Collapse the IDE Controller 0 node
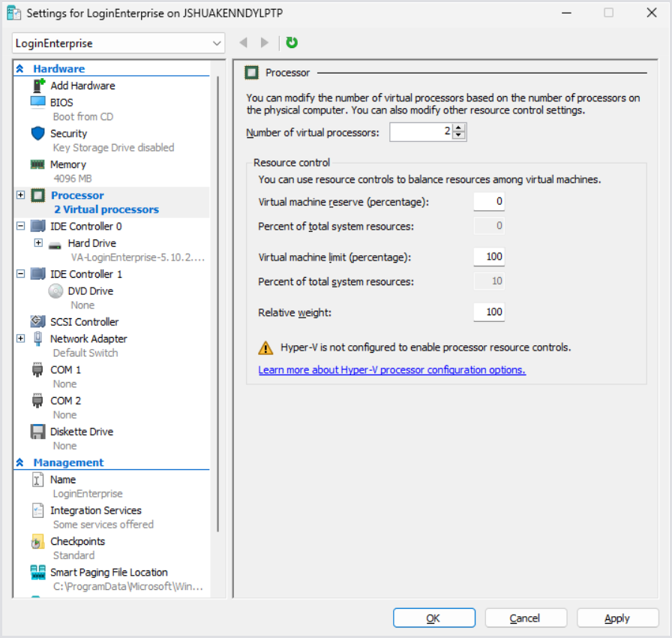This screenshot has height=638, width=672. tap(20, 226)
